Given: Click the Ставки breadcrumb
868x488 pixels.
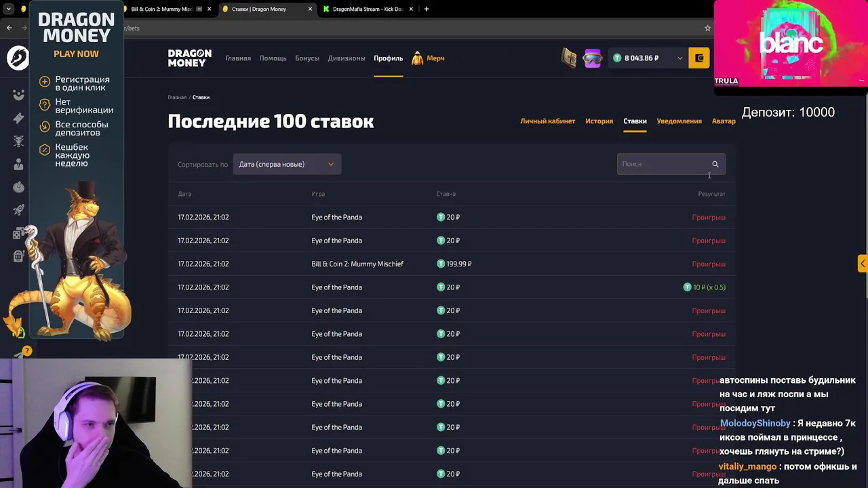Looking at the screenshot, I should click(x=201, y=98).
